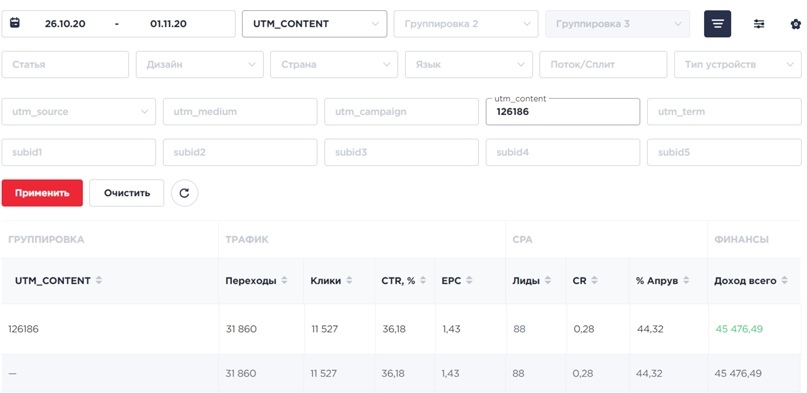Screen dimensions: 807x393
Task: Click 36,18 in the 126186 row
Action: (394, 329)
